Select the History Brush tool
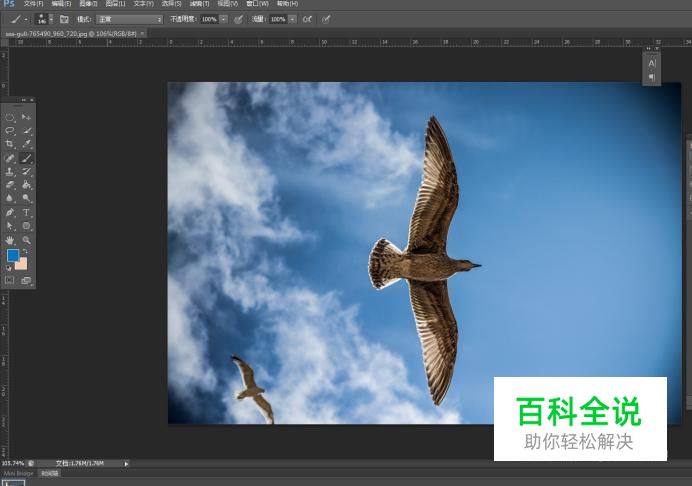Screen dimensions: 692x486 [26, 171]
